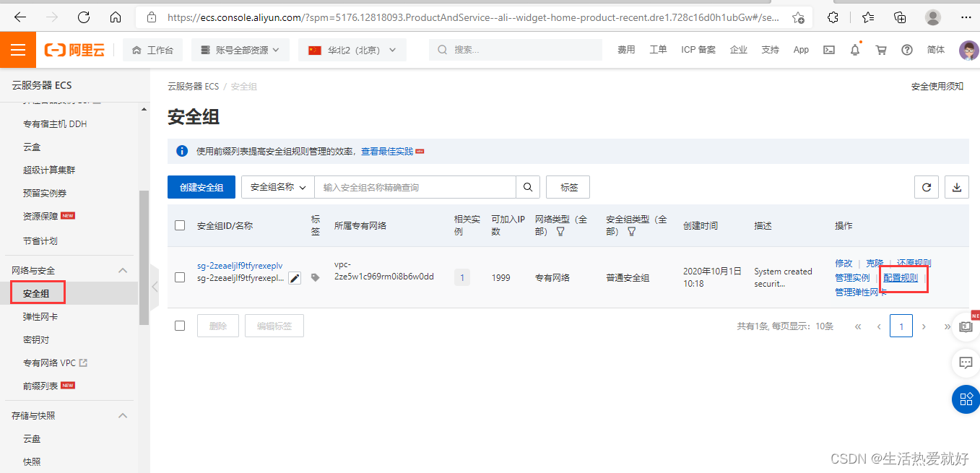Click 查看最佳实践 link
The image size is (980, 473).
point(387,151)
